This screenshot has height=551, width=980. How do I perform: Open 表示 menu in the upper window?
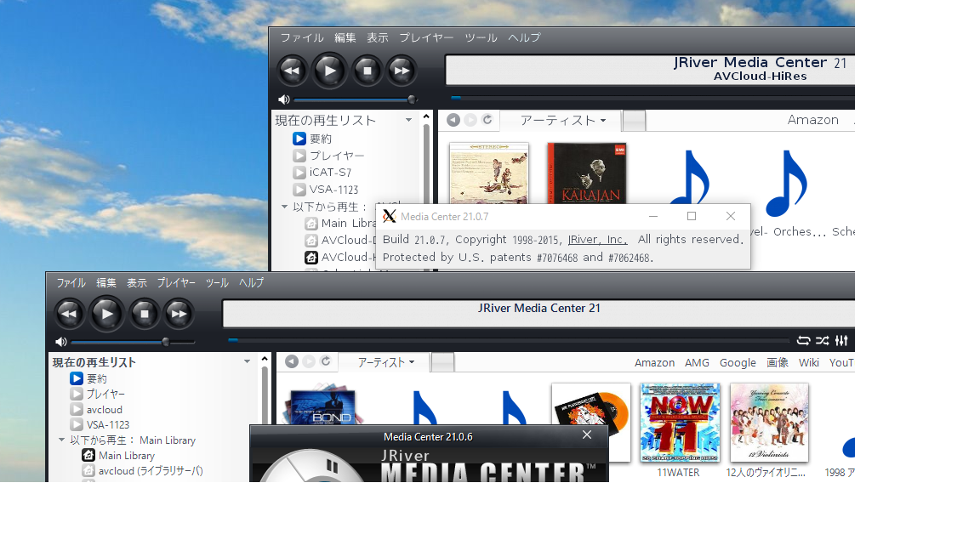click(x=378, y=37)
